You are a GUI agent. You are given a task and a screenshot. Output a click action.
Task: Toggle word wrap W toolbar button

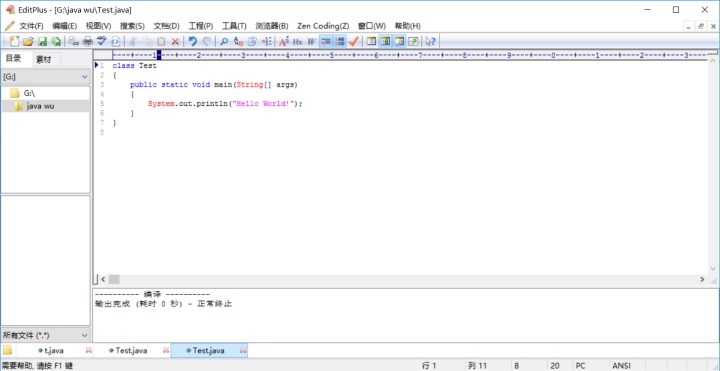(x=312, y=41)
